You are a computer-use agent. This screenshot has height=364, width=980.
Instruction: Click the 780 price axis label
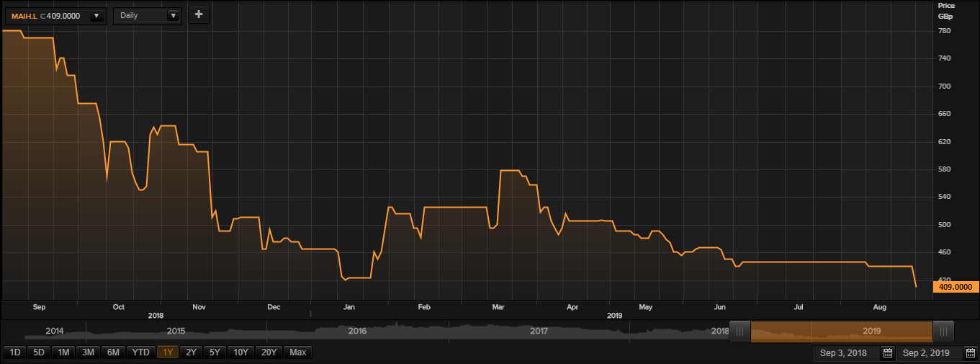click(x=945, y=31)
